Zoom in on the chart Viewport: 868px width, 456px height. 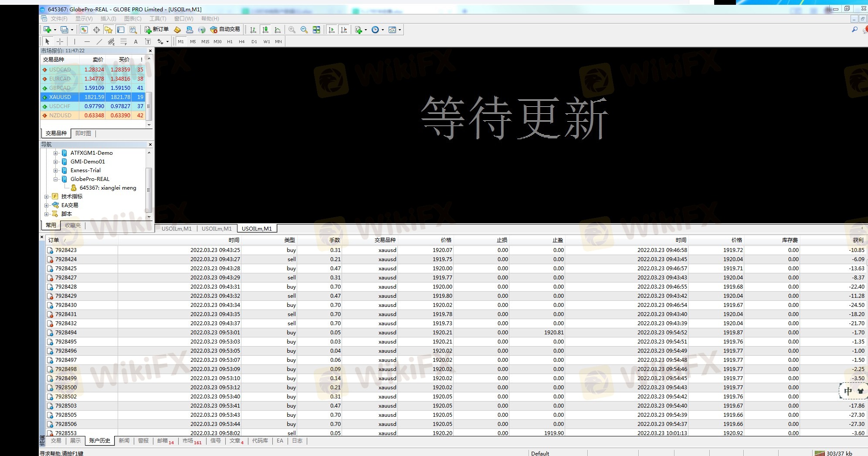(x=292, y=30)
